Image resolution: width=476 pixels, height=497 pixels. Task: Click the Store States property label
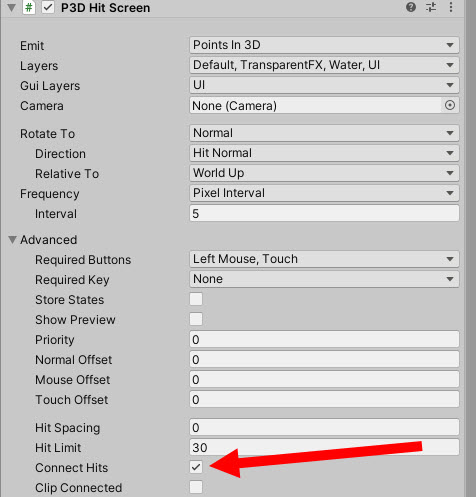[x=70, y=300]
